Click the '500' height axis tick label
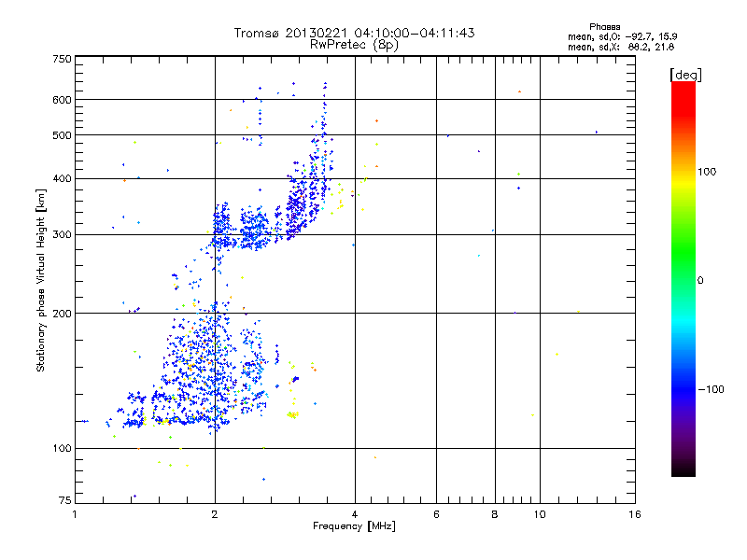Image resolution: width=747 pixels, height=560 pixels. [62, 135]
